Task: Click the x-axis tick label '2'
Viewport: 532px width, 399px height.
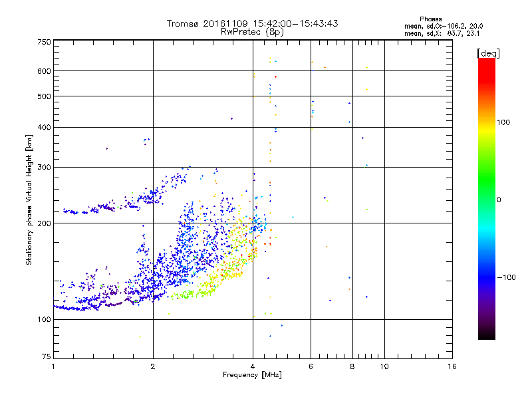Action: (x=153, y=366)
